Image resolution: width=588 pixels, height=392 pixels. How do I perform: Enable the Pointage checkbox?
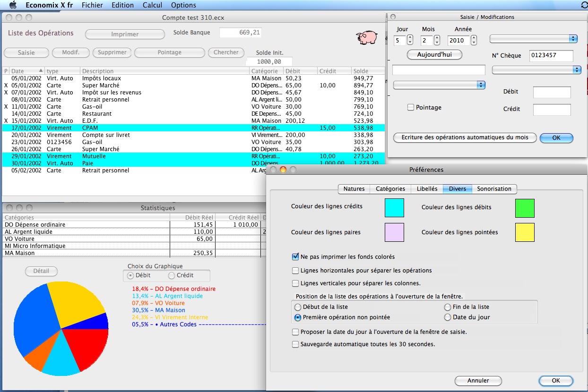click(411, 108)
